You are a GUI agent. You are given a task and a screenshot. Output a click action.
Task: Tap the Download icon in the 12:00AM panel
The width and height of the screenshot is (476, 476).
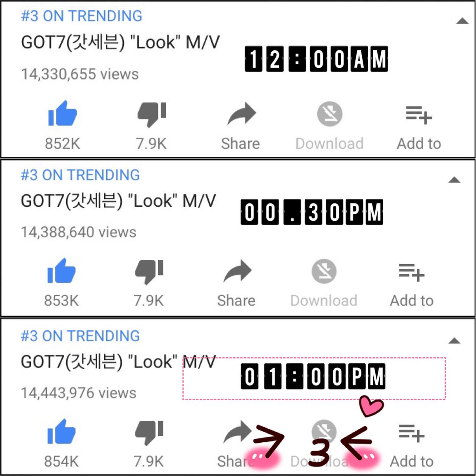330,114
